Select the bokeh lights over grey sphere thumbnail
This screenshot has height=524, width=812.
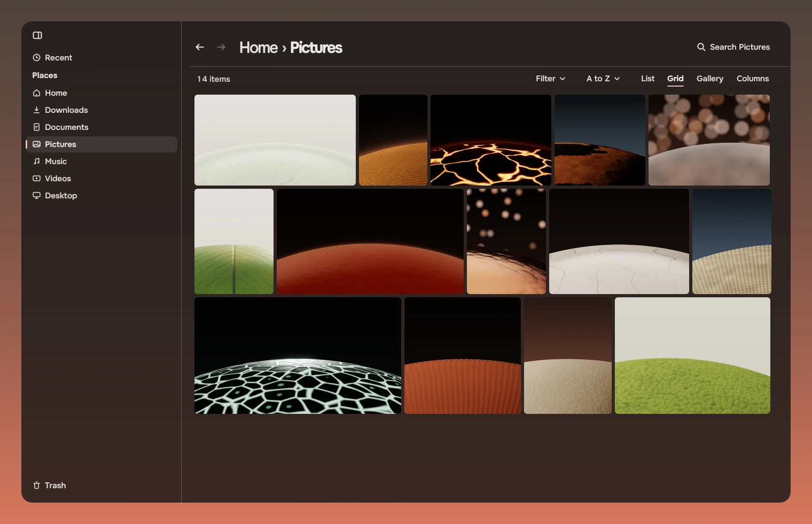[709, 140]
